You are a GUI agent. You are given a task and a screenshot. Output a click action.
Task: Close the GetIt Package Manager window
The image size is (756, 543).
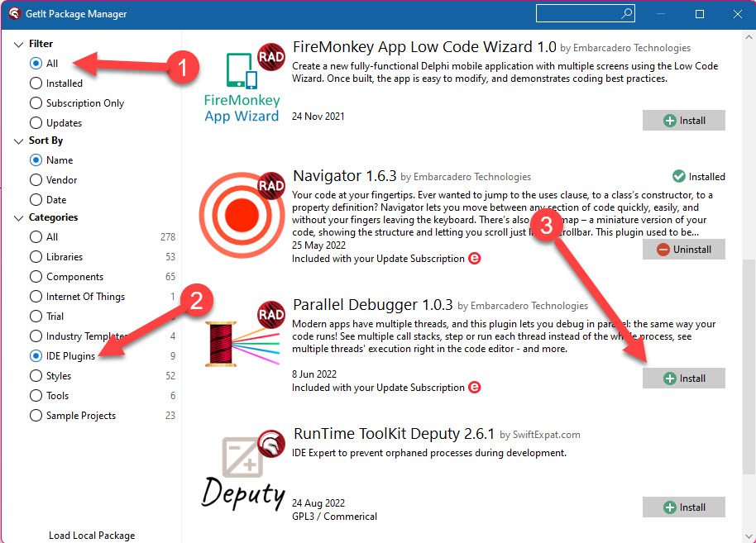point(737,14)
